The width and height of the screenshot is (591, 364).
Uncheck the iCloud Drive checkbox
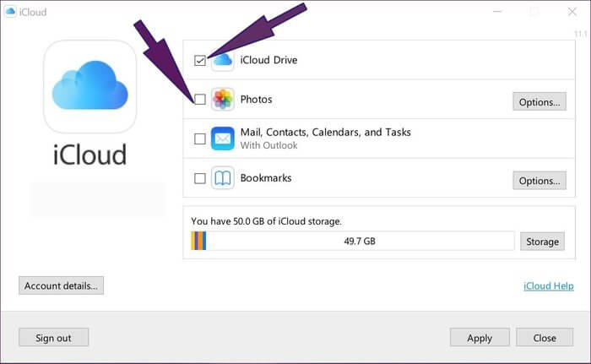coord(200,61)
